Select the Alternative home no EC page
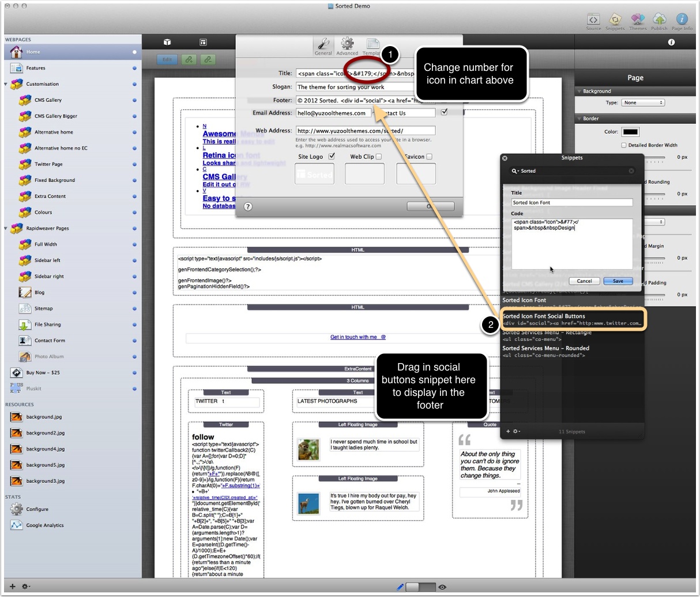Screen dimensions: 700x597 (x=61, y=148)
